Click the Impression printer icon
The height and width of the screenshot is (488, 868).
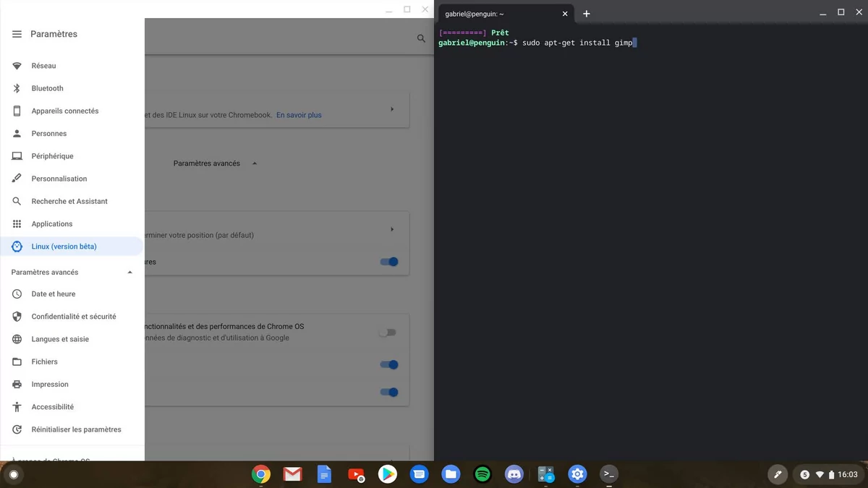[x=17, y=385]
